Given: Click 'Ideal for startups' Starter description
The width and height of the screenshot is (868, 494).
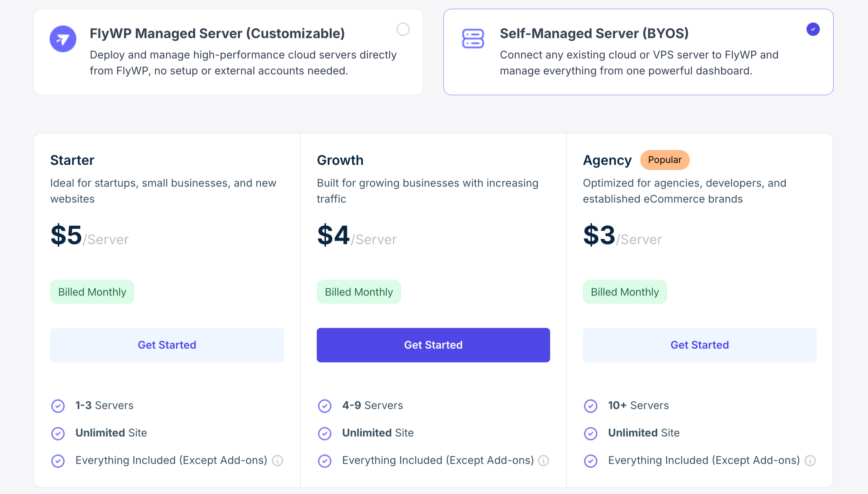Looking at the screenshot, I should point(163,191).
